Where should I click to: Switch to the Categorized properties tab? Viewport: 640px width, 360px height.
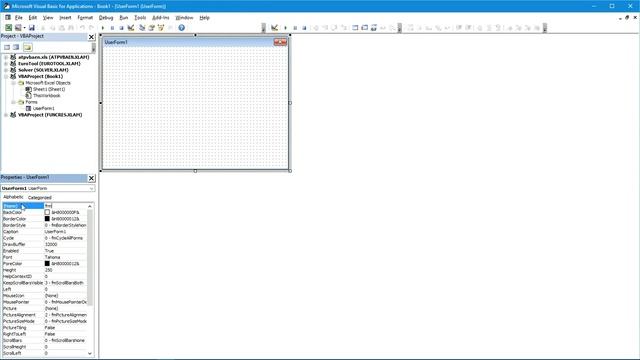pyautogui.click(x=40, y=198)
